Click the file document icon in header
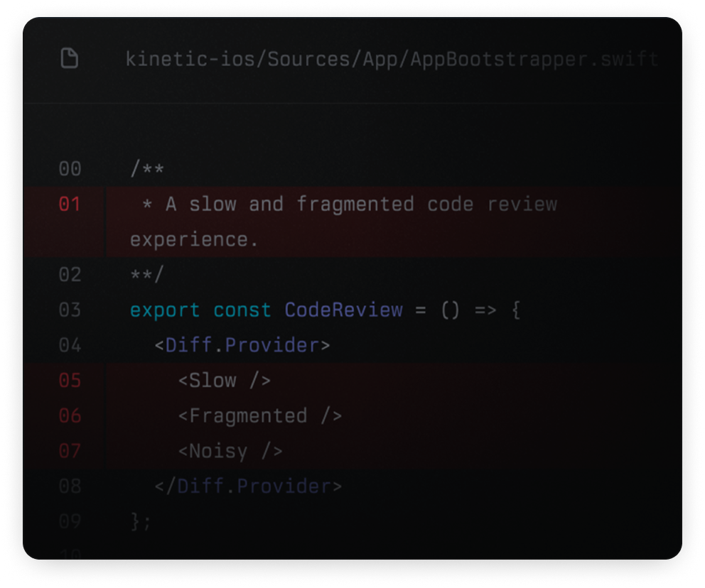This screenshot has width=705, height=588. click(70, 58)
